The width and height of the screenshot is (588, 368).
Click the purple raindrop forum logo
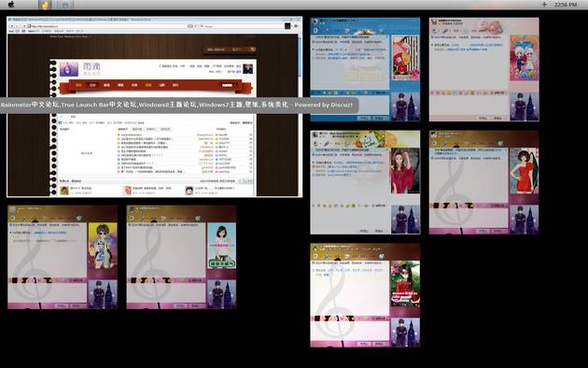tap(69, 69)
